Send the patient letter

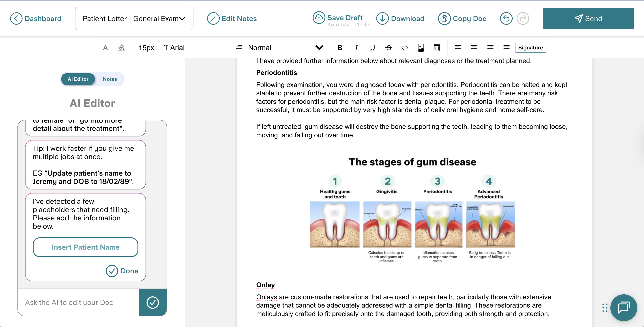(588, 19)
